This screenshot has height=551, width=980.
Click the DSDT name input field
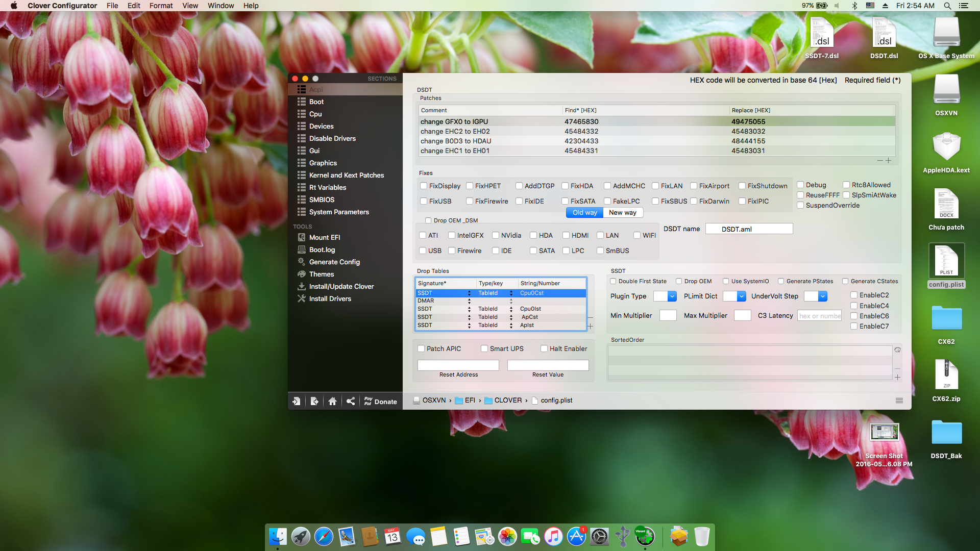(x=749, y=229)
